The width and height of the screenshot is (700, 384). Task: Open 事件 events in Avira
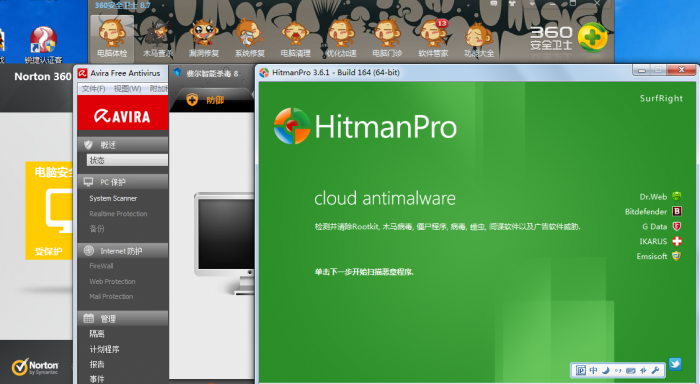(x=96, y=379)
